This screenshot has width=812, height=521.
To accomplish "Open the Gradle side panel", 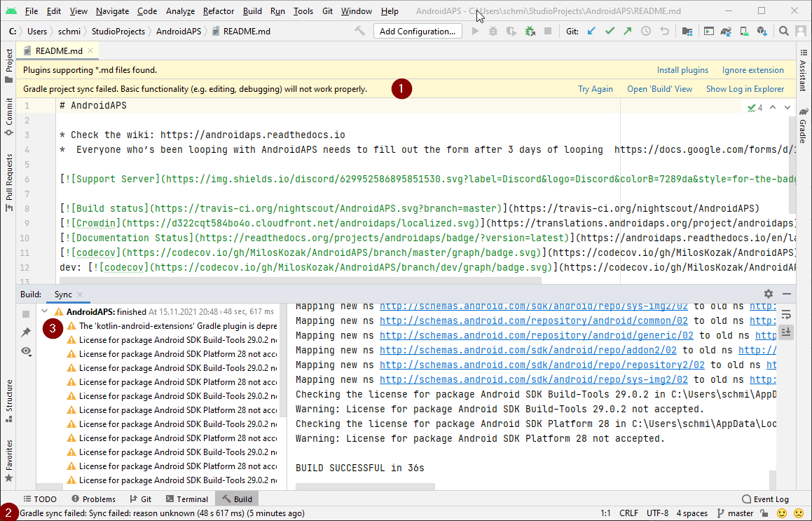I will point(803,126).
